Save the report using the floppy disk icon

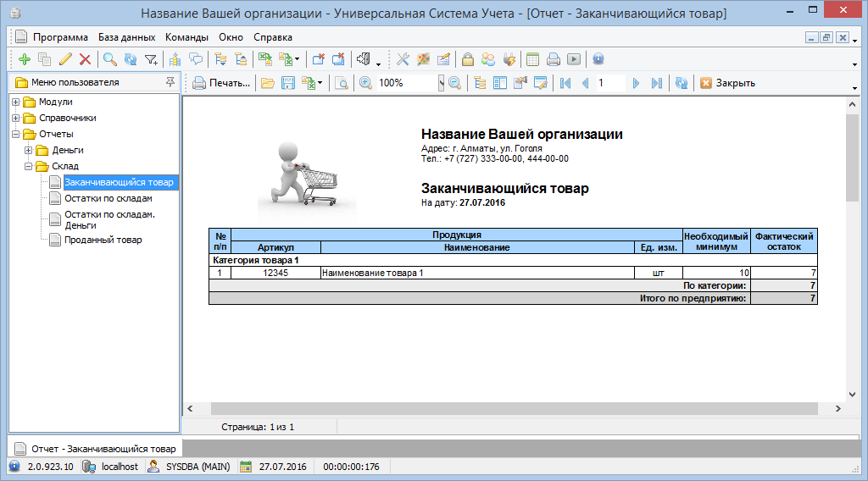pos(288,83)
